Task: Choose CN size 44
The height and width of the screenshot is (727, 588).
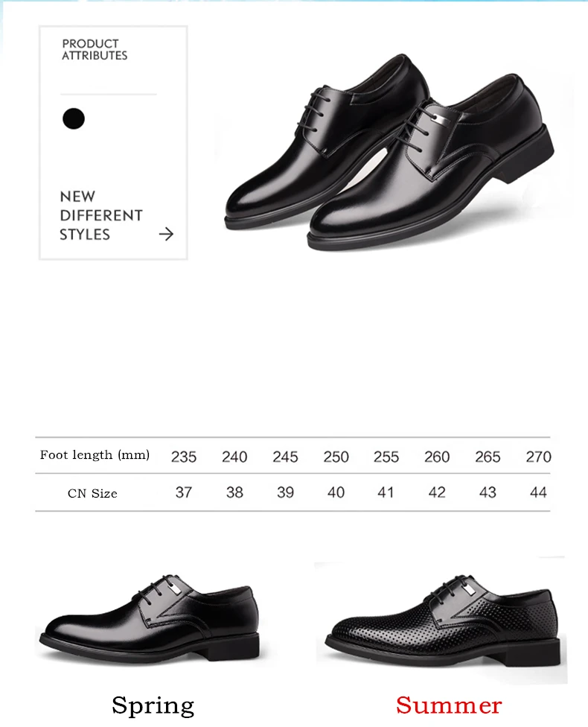Action: tap(538, 492)
